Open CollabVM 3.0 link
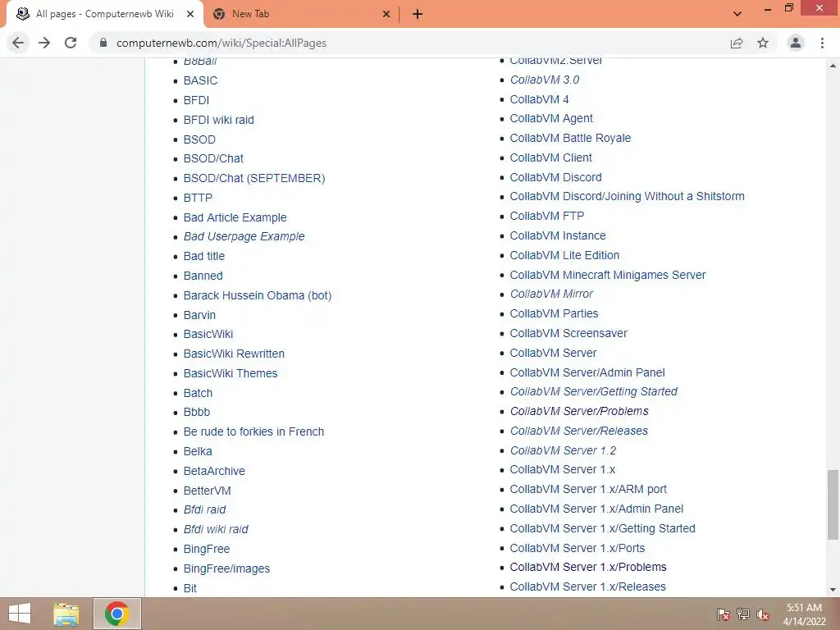 tap(545, 80)
